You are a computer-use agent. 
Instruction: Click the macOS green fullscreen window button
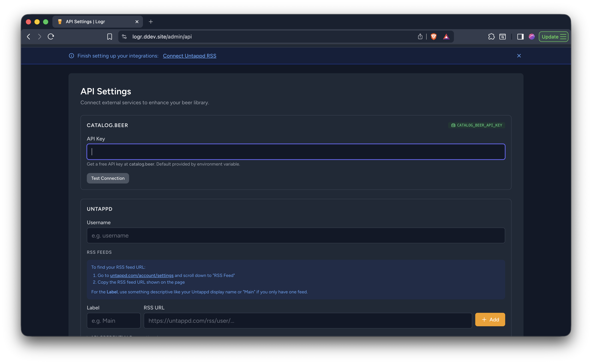pos(45,22)
